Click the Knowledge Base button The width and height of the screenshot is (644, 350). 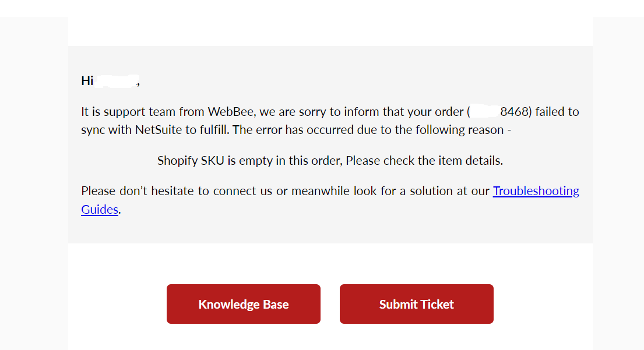coord(244,304)
